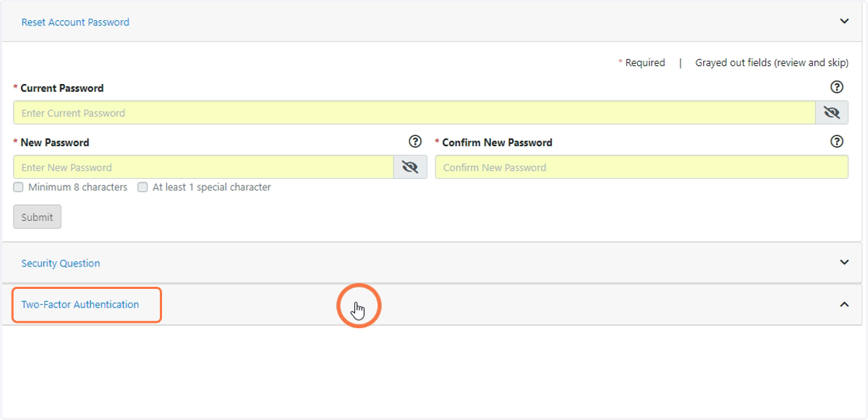Click the Confirm New Password label
The height and width of the screenshot is (420, 868).
(x=497, y=143)
